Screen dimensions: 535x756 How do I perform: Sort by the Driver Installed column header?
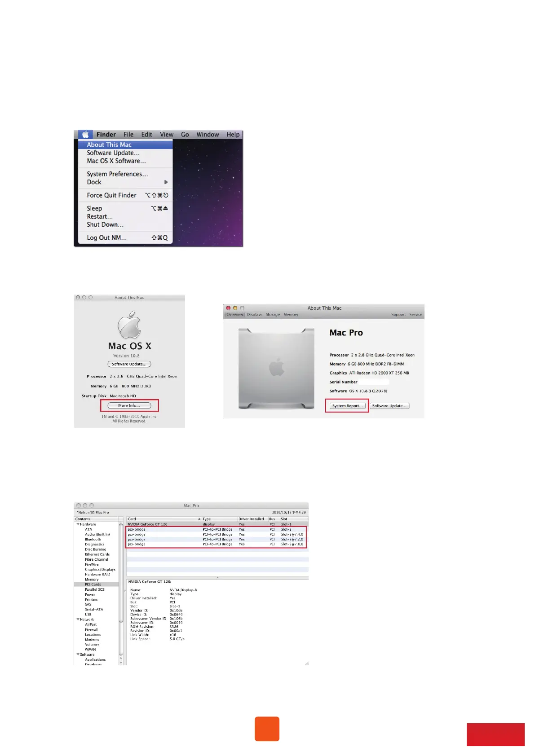coord(253,519)
